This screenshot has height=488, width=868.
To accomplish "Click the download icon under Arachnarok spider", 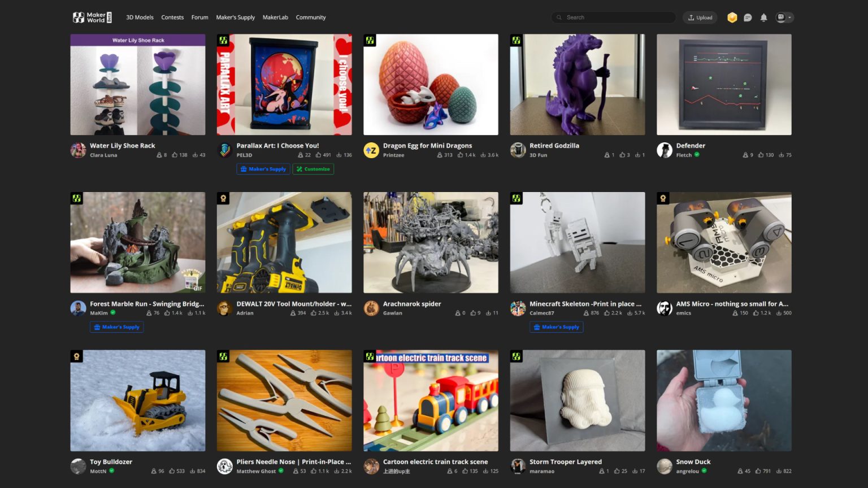I will (x=489, y=312).
